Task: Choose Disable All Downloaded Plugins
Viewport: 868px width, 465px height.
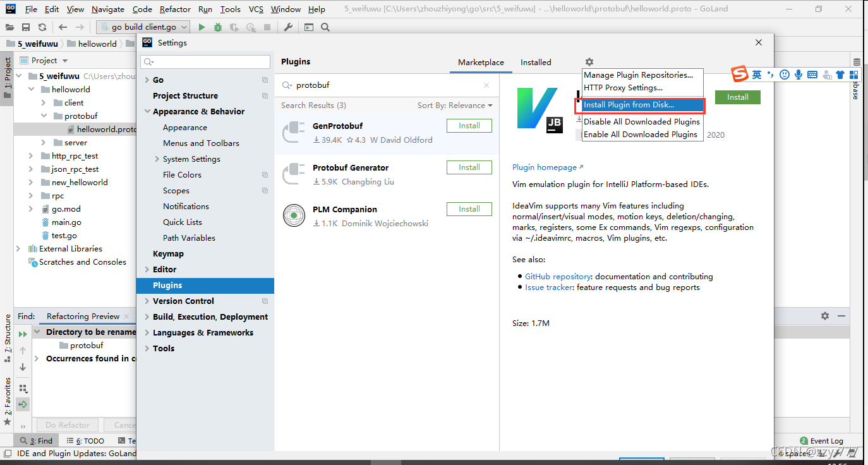Action: (642, 121)
